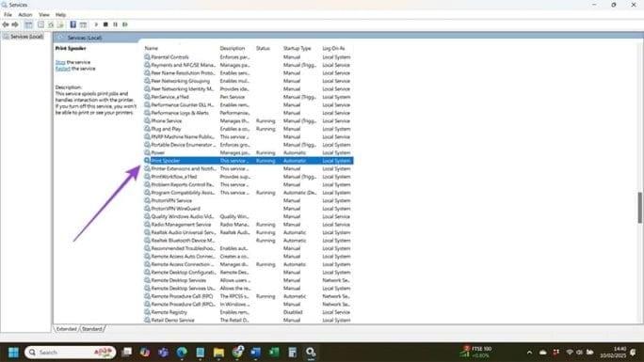Click the Pause Service toolbar icon
The image size is (644, 362).
[x=116, y=24]
